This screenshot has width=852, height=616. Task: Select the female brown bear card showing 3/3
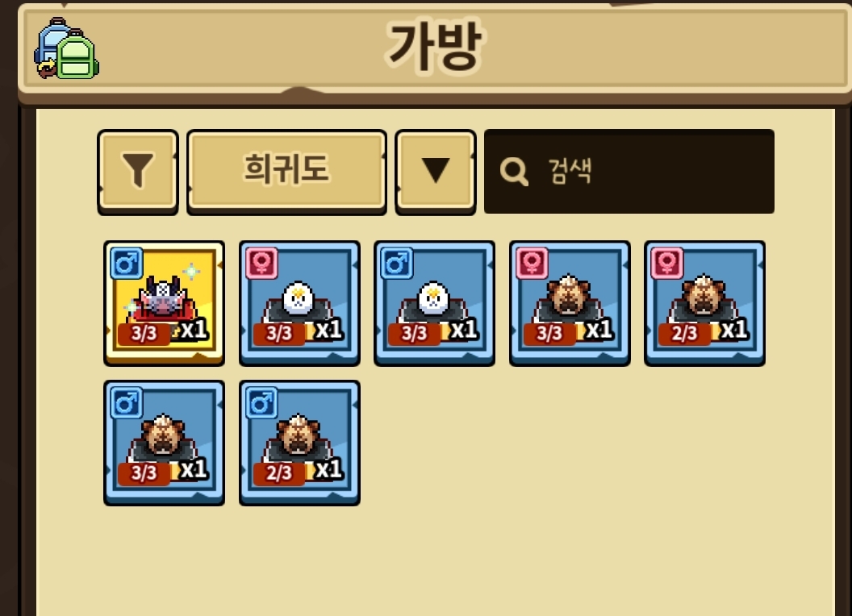pyautogui.click(x=570, y=303)
